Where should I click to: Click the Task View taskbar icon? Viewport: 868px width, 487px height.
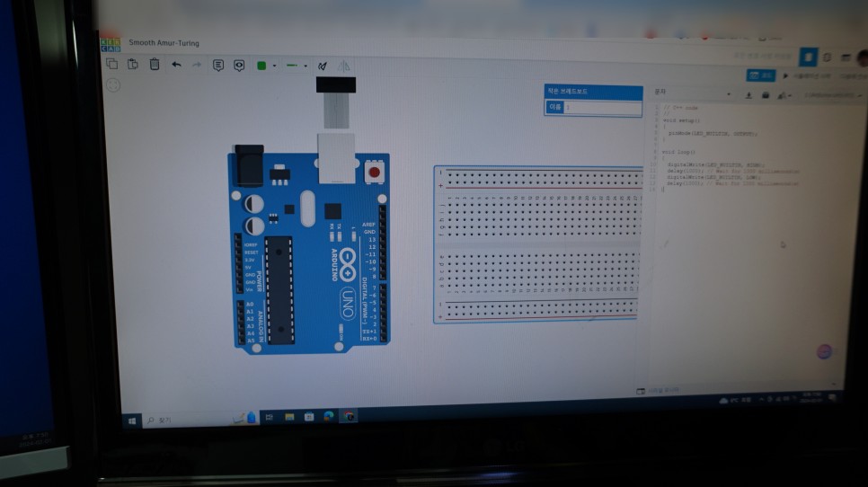point(269,417)
